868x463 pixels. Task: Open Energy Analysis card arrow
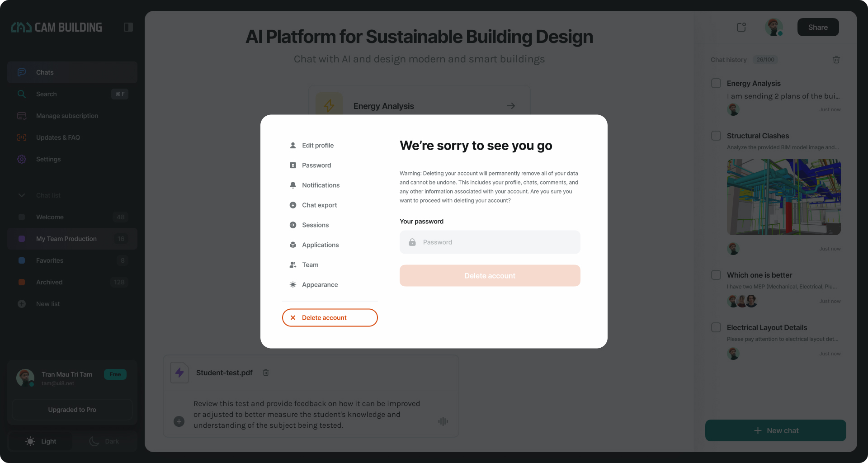511,106
